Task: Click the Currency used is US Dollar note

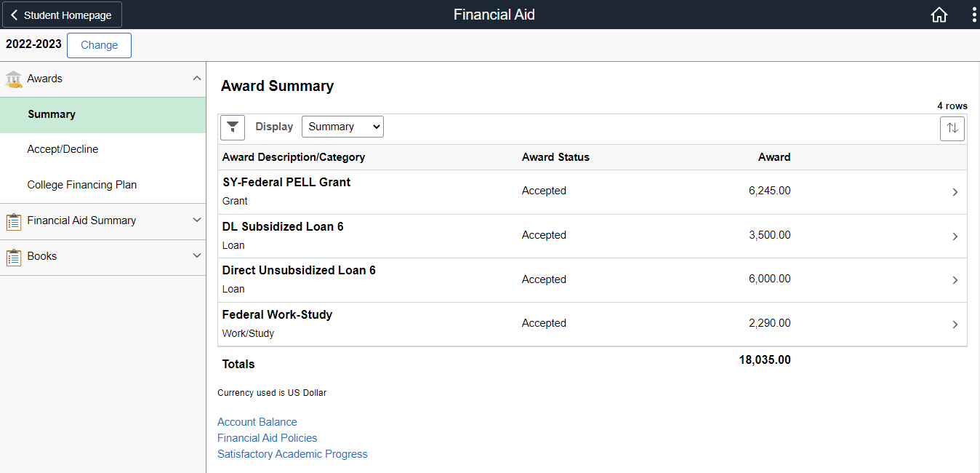Action: coord(272,393)
